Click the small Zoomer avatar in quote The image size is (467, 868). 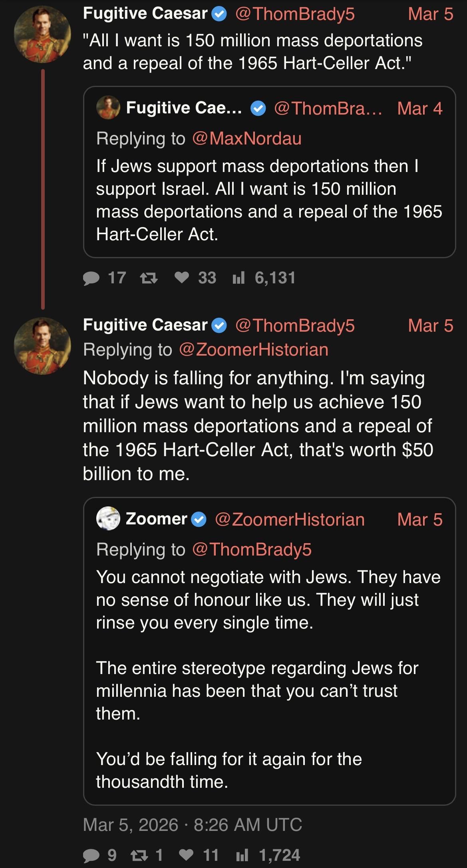tap(108, 519)
